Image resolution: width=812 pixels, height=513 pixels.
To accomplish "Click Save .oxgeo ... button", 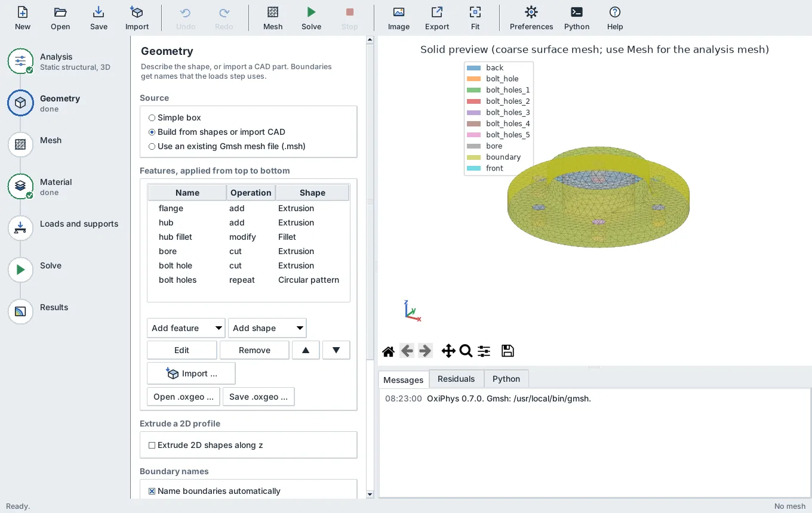I will click(259, 397).
